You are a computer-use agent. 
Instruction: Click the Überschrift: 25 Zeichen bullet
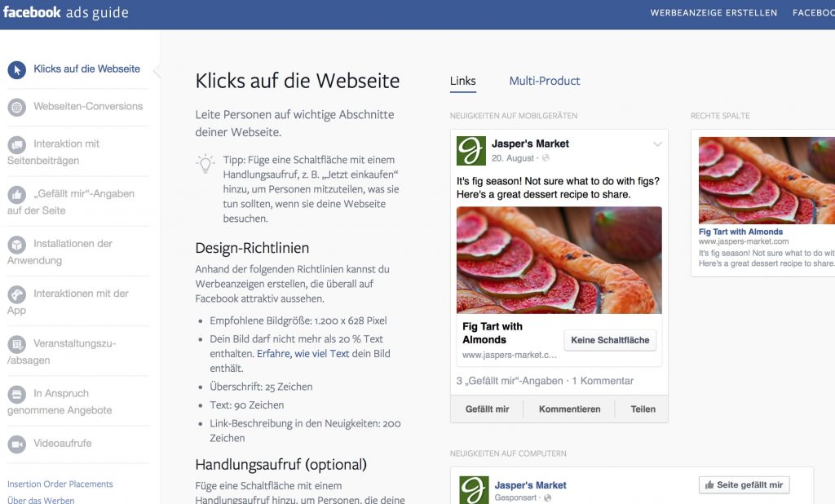[261, 387]
